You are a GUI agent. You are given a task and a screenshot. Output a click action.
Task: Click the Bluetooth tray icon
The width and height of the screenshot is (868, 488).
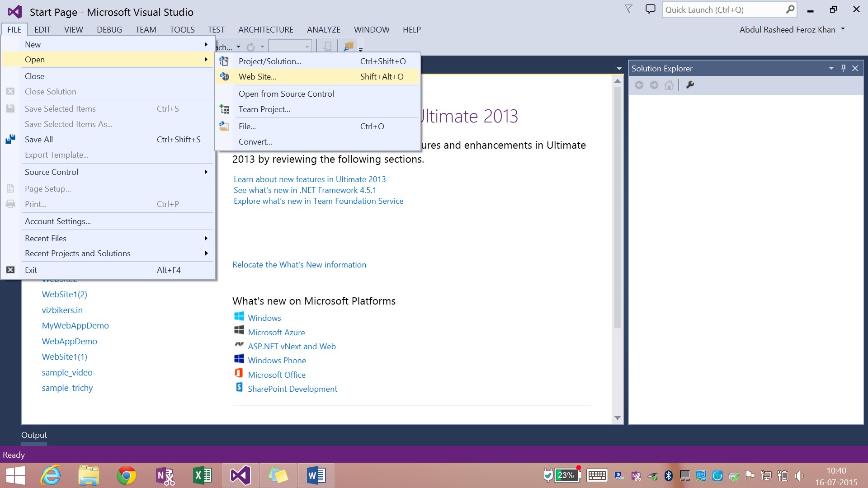669,475
